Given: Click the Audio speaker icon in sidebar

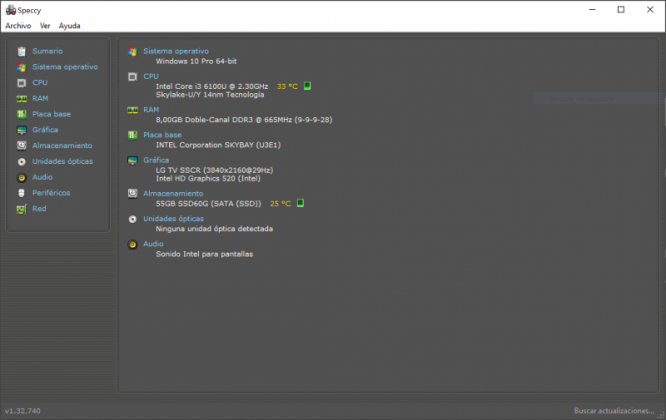Looking at the screenshot, I should point(22,178).
